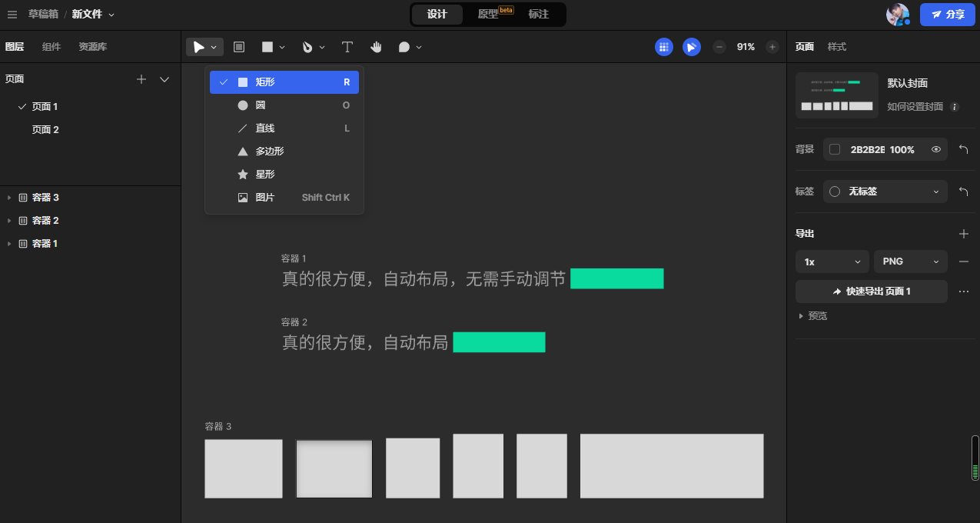Select the hand pan tool
The height and width of the screenshot is (523, 980).
click(376, 47)
